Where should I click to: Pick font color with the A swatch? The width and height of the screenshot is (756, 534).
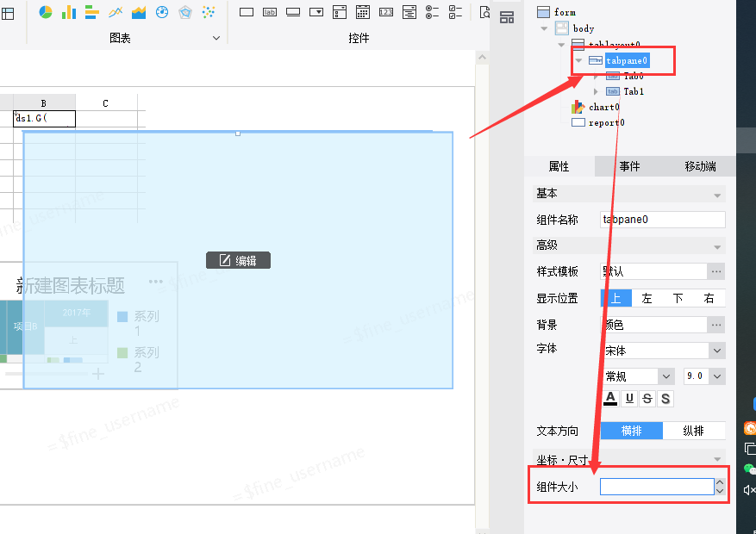[610, 399]
